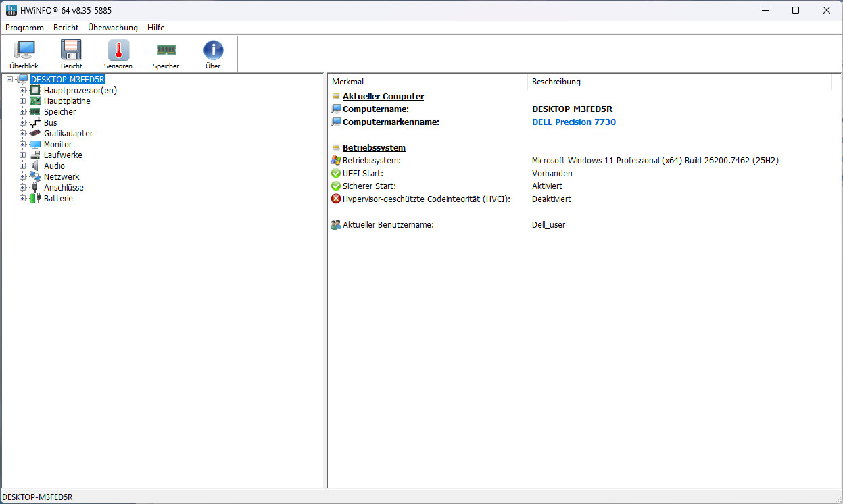The width and height of the screenshot is (843, 504).
Task: Expand the Bus tree node
Action: (x=23, y=123)
